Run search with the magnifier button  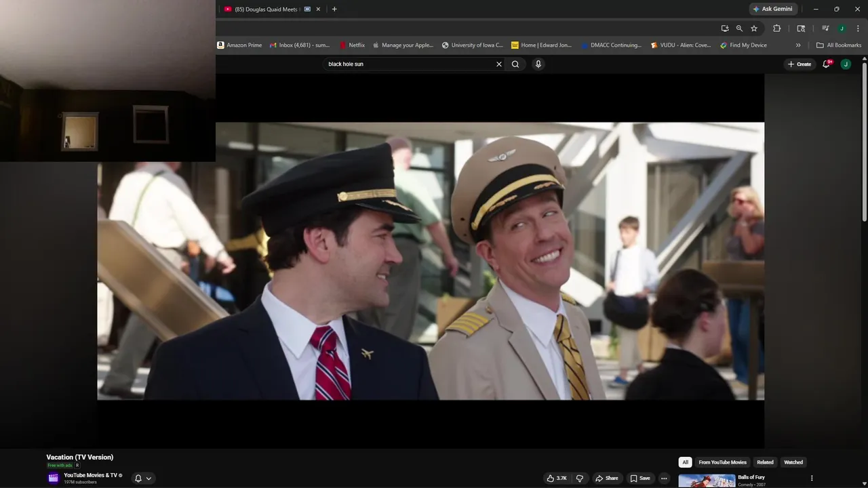[515, 64]
